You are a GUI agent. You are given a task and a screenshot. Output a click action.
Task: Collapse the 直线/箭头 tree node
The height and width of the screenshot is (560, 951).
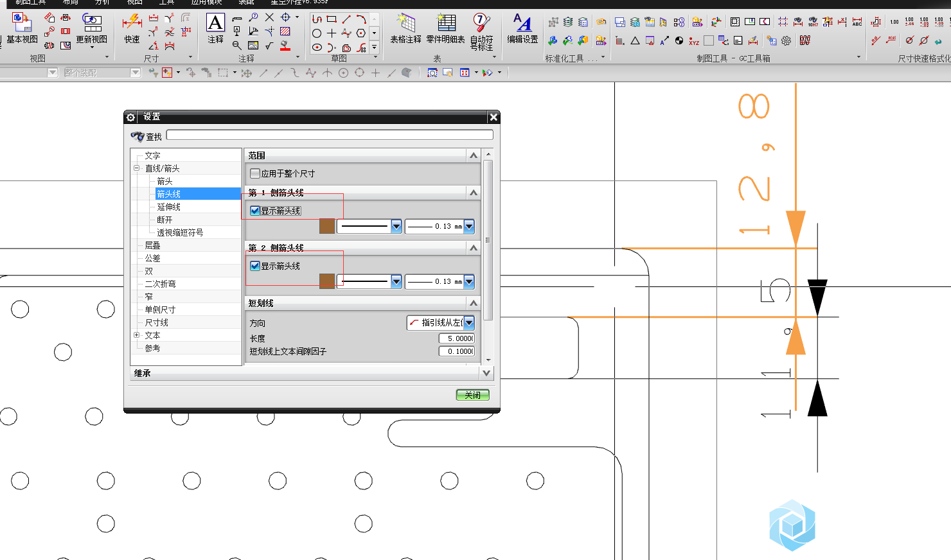point(136,168)
